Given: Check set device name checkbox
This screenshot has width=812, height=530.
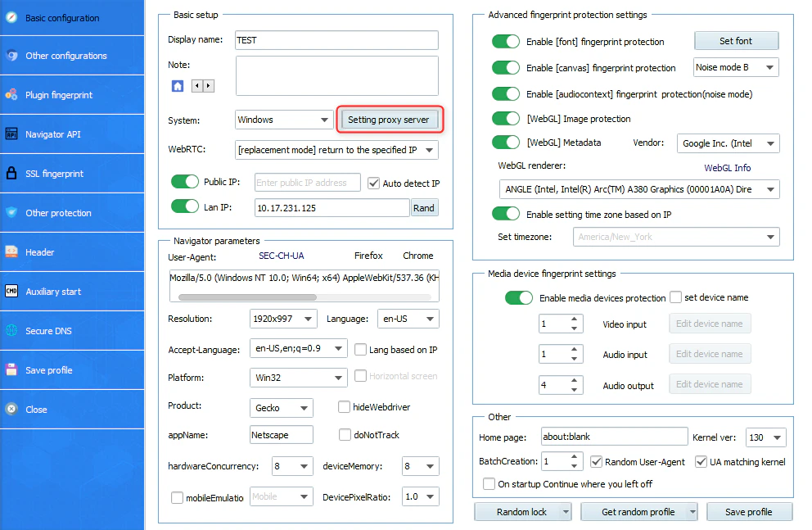Looking at the screenshot, I should [x=675, y=297].
